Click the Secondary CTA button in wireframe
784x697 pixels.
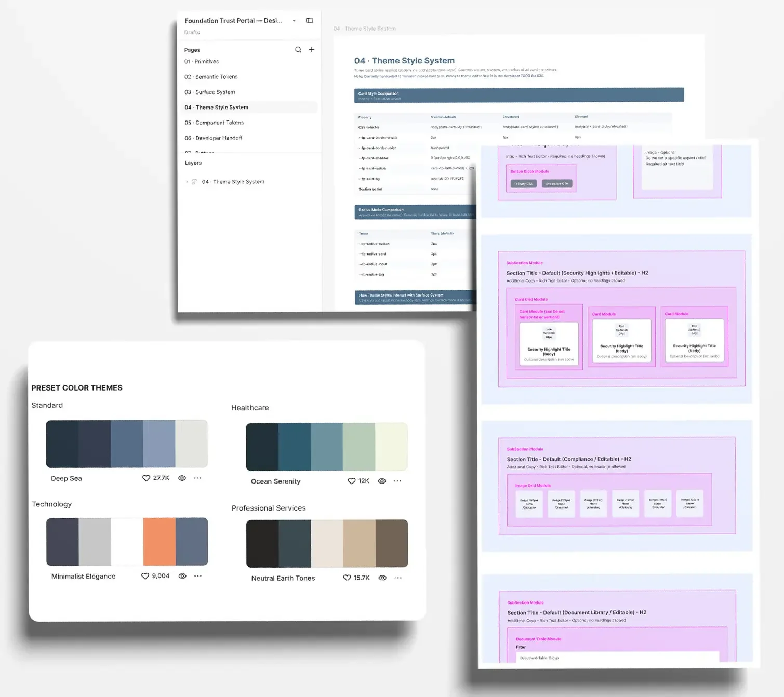tap(557, 184)
